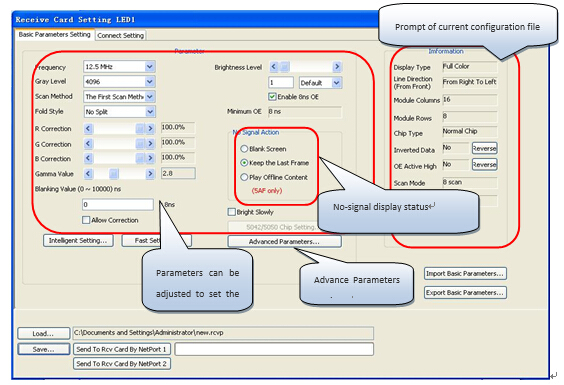The height and width of the screenshot is (385, 564).
Task: Click the Minimum OE 8 ns field
Action: click(x=305, y=112)
